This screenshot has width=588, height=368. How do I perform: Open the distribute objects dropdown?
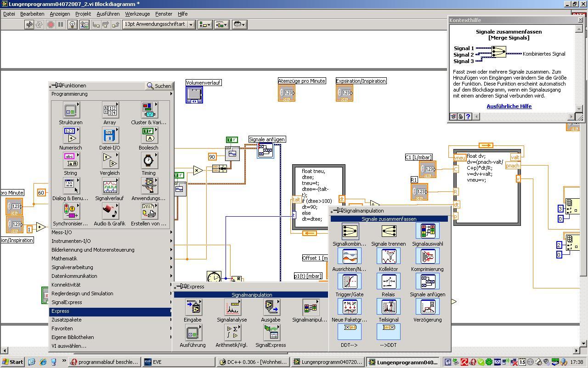(222, 24)
